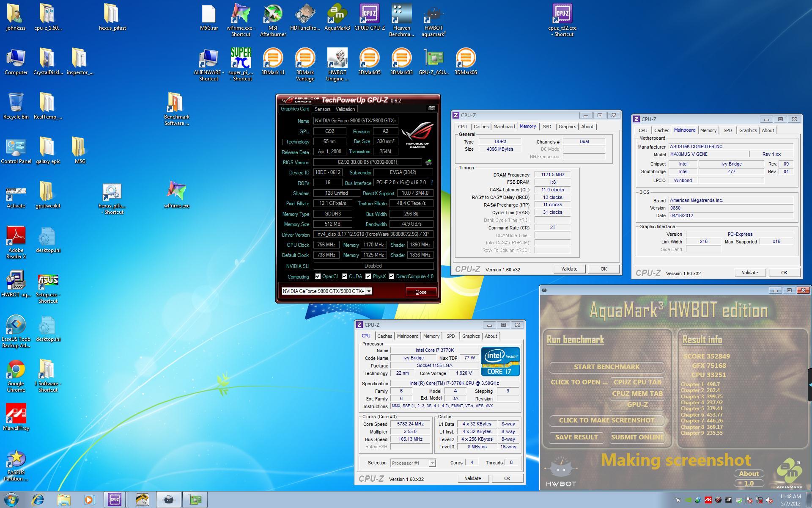Switch to the Sensors tab in GPU-Z
This screenshot has height=508, width=812.
pos(322,109)
